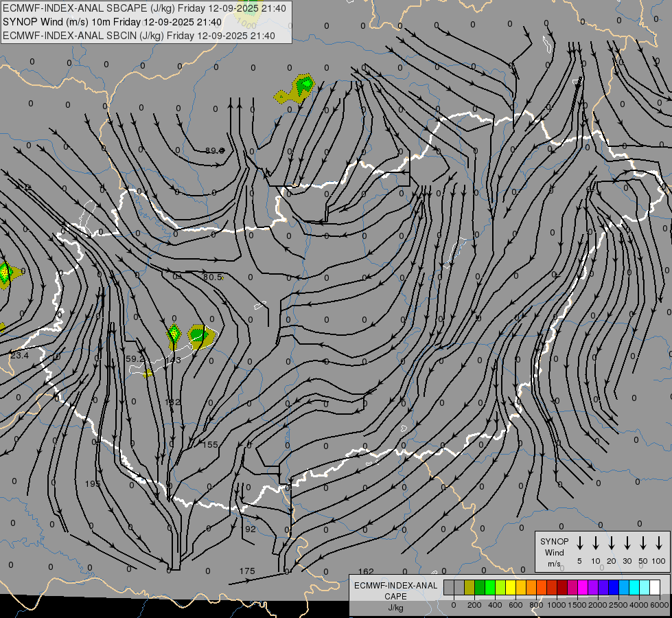Click the value beginning with 89 on the map
This screenshot has height=618, width=672.
click(x=215, y=150)
